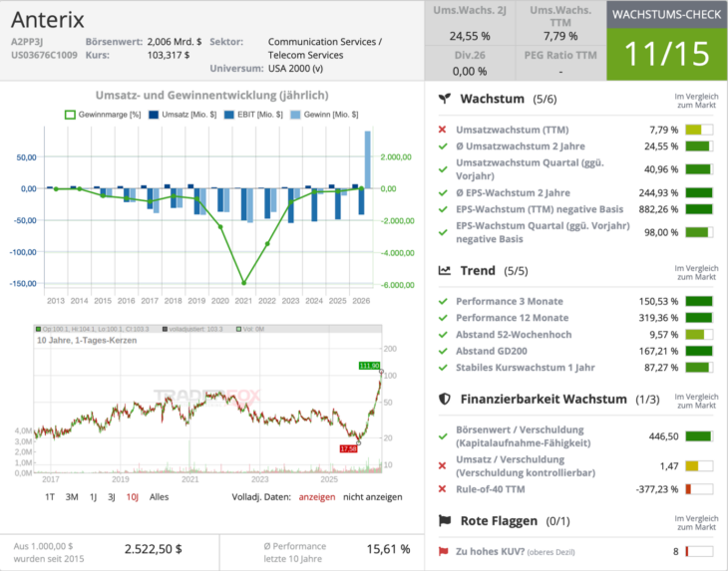The image size is (728, 571).
Task: Click the Trend chart icon
Action: coord(445,270)
